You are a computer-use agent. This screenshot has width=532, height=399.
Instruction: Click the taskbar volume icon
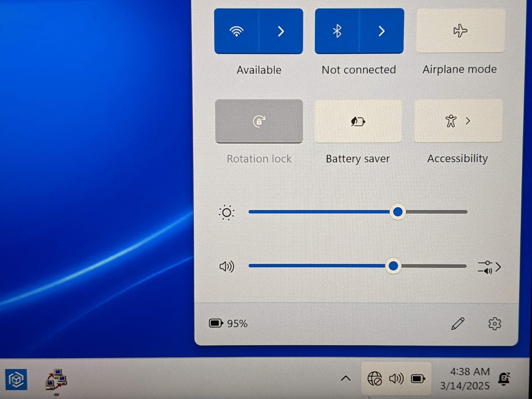[x=396, y=378]
